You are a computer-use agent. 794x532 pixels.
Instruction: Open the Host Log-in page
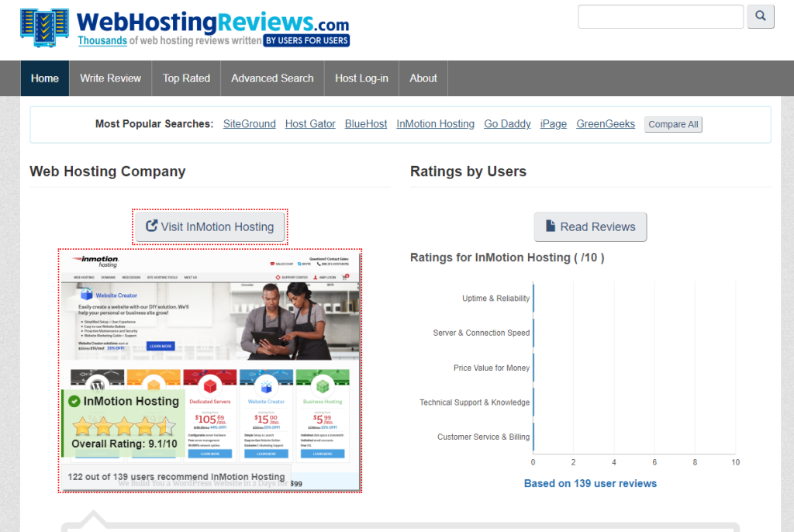361,78
